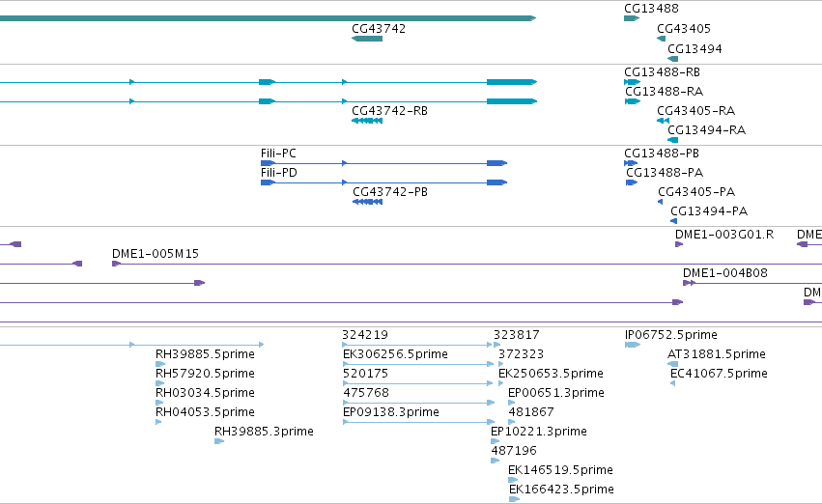Click the CG43742-PB coding arrow glyph

click(x=367, y=202)
